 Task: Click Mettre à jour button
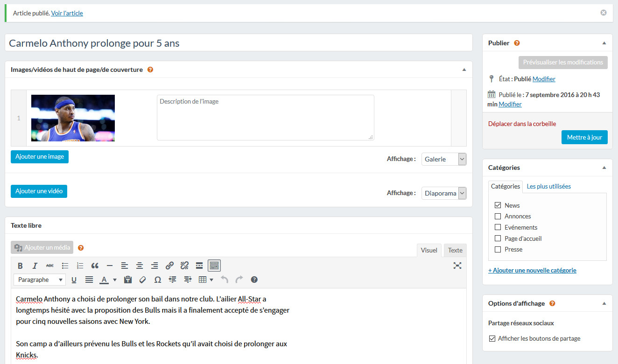click(584, 137)
